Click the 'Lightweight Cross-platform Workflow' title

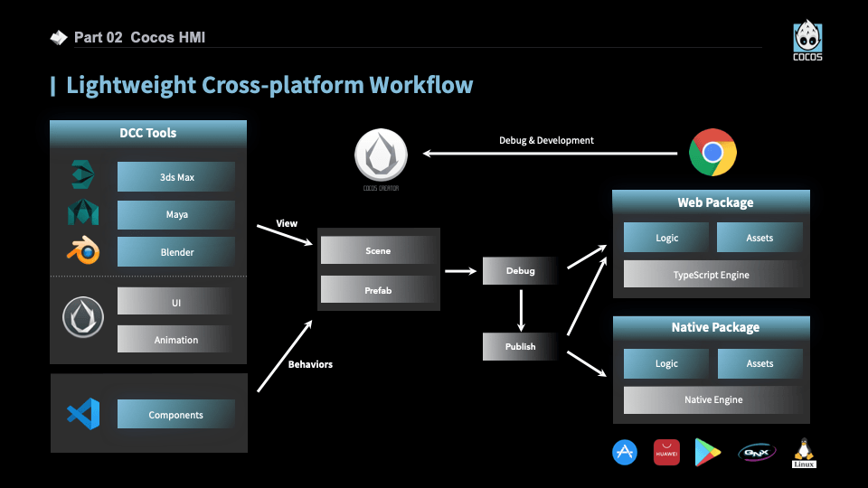pyautogui.click(x=269, y=85)
